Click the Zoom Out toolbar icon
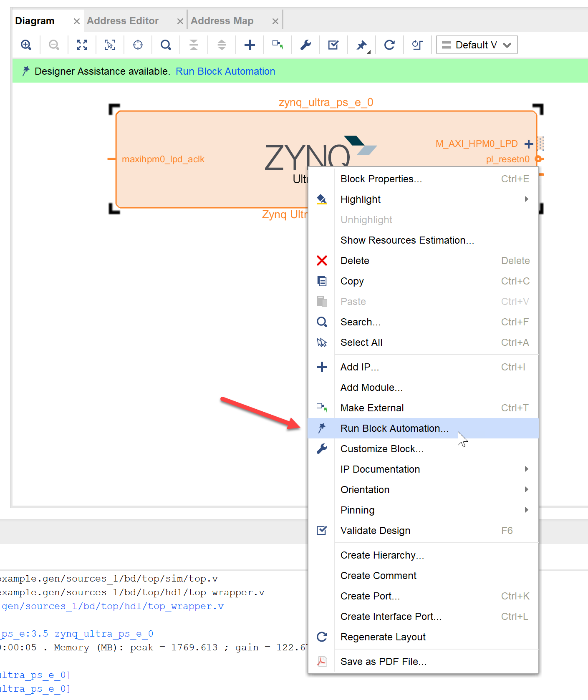This screenshot has width=588, height=700. coord(54,45)
